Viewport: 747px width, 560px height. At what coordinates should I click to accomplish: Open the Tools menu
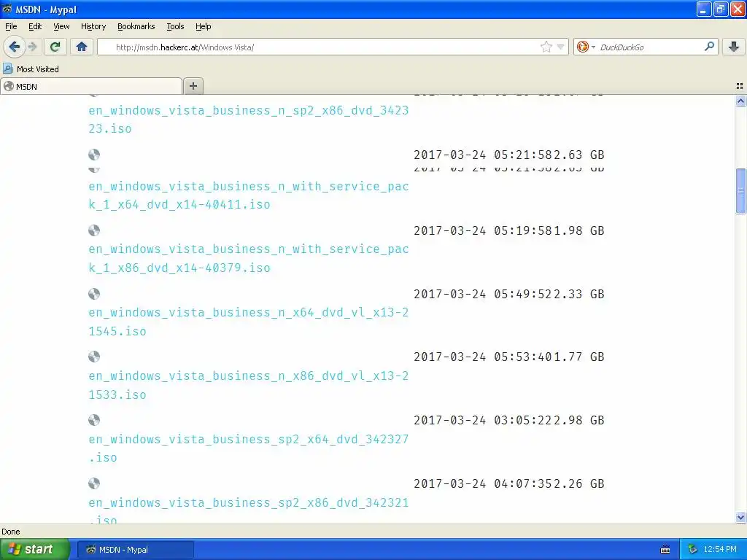click(175, 26)
